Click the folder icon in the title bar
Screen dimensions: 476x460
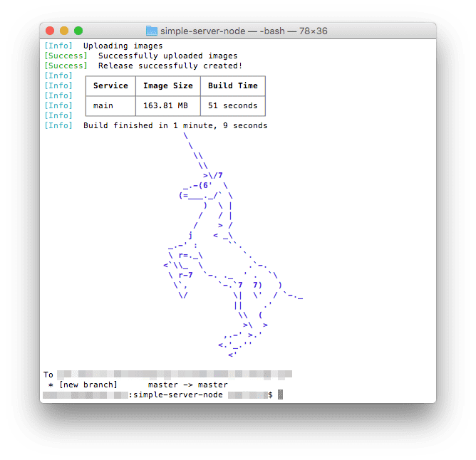(152, 31)
